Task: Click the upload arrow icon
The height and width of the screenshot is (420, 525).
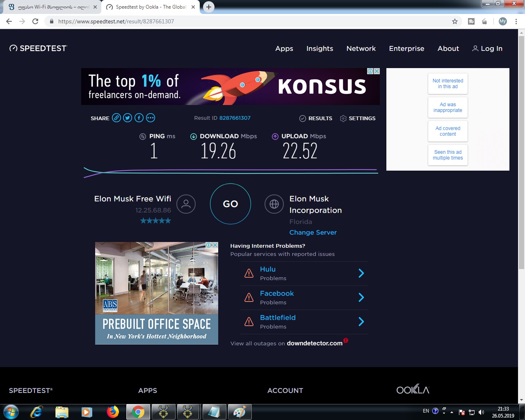Action: [275, 137]
